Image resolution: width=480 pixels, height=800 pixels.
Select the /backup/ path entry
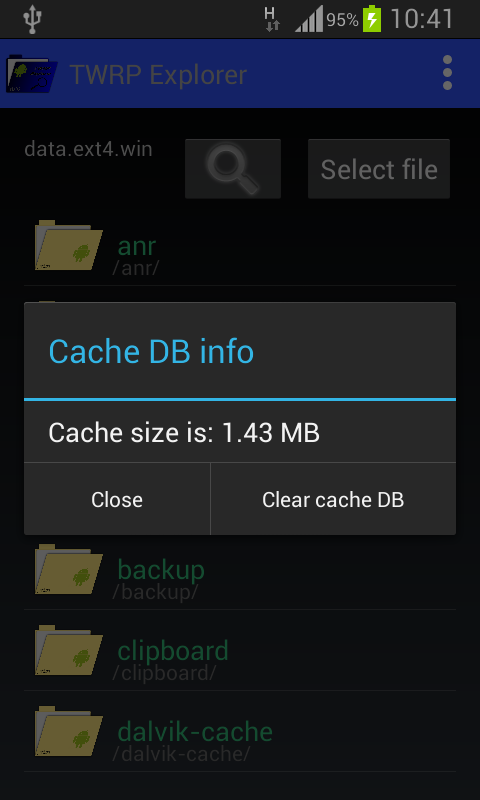[155, 591]
